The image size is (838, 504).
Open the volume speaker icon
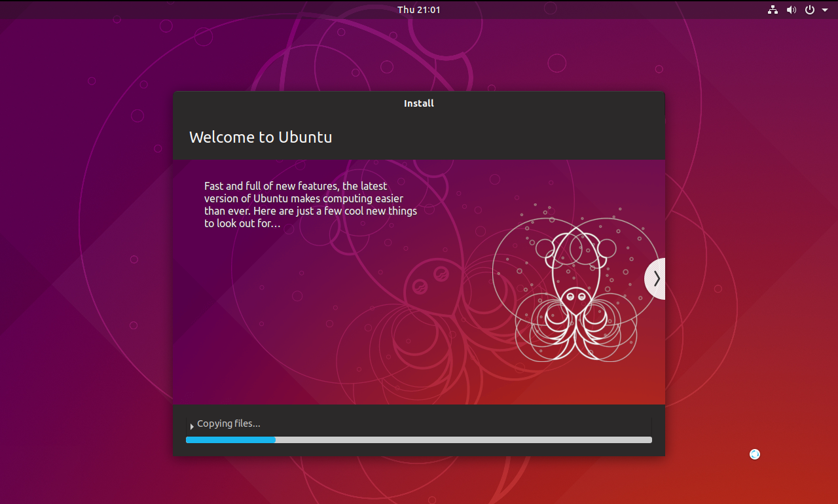(791, 10)
